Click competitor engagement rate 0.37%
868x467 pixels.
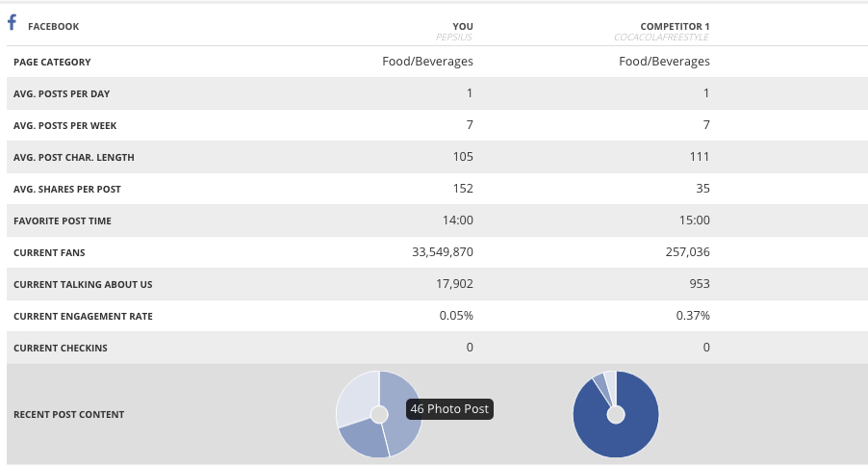(x=687, y=316)
